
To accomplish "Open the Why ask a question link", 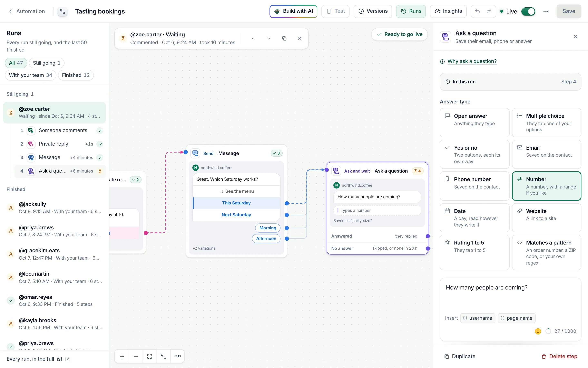I will [472, 61].
